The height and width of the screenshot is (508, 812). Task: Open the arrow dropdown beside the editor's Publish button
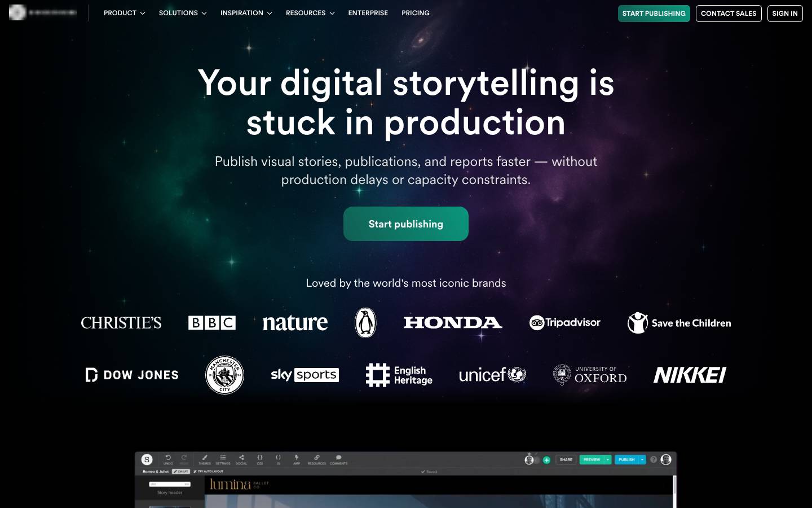pyautogui.click(x=642, y=459)
